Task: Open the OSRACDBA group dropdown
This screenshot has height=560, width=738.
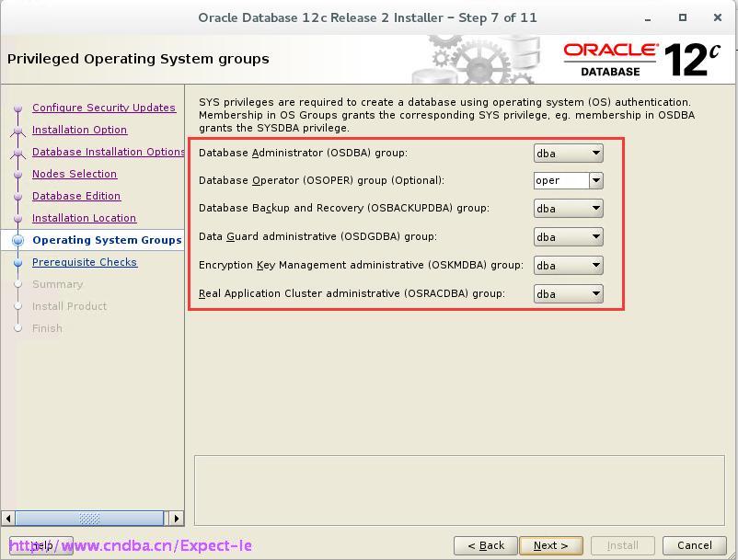Action: pyautogui.click(x=568, y=294)
